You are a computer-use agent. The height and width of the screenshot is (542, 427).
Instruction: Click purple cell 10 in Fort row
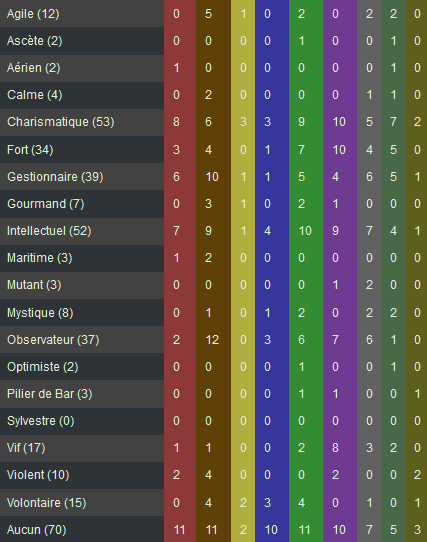339,150
